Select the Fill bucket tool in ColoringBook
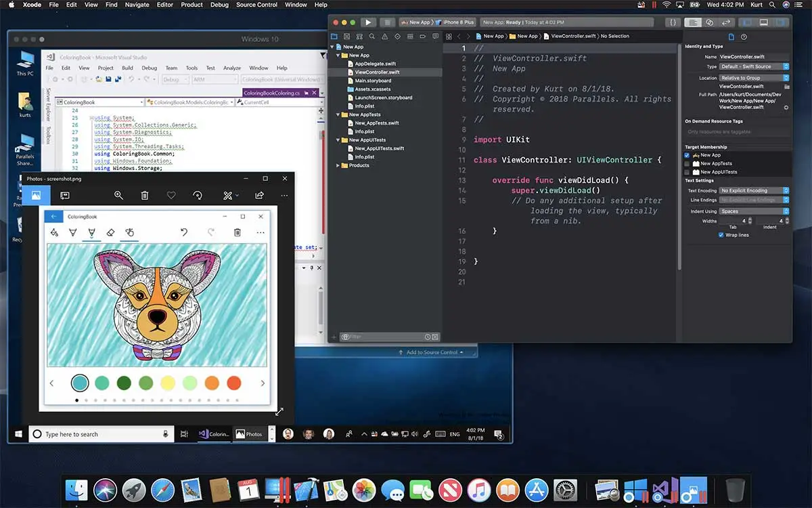The image size is (812, 508). (54, 232)
